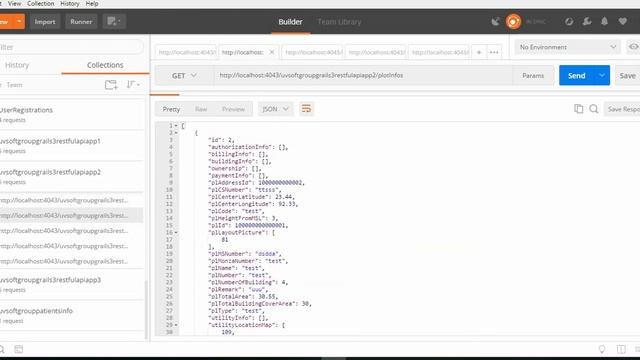
Task: Click the orange sync status icon
Action: pyautogui.click(x=513, y=22)
